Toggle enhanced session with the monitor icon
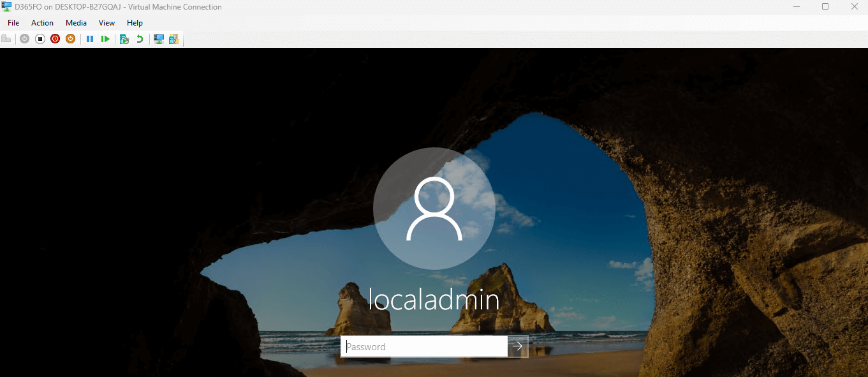Viewport: 868px width, 377px height. pos(159,39)
